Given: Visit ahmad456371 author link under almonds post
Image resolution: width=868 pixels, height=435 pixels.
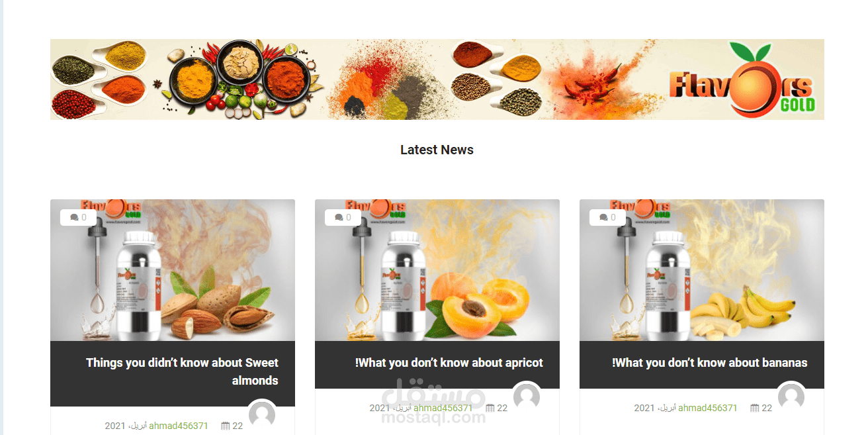Looking at the screenshot, I should tap(179, 426).
